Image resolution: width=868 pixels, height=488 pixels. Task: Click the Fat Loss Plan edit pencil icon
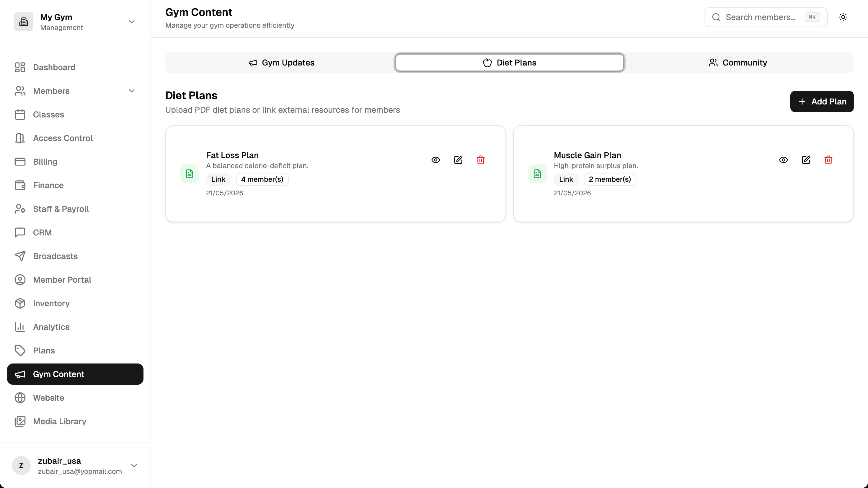click(458, 160)
